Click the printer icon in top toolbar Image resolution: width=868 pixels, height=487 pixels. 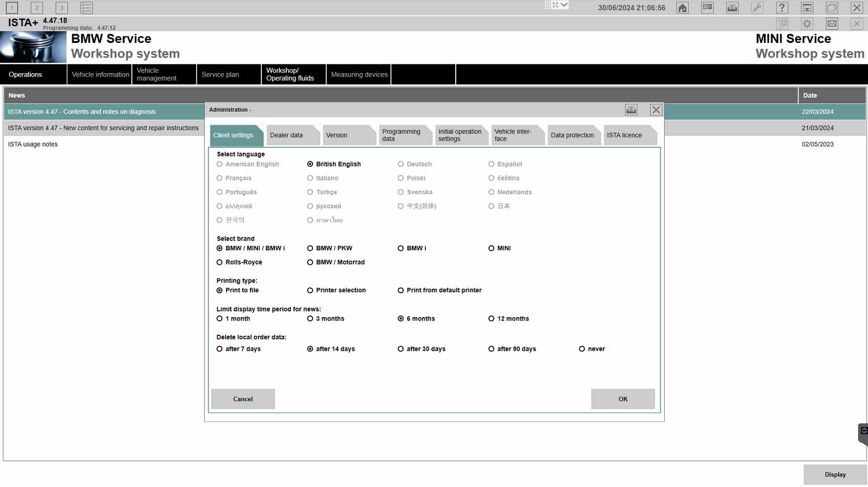pyautogui.click(x=732, y=8)
